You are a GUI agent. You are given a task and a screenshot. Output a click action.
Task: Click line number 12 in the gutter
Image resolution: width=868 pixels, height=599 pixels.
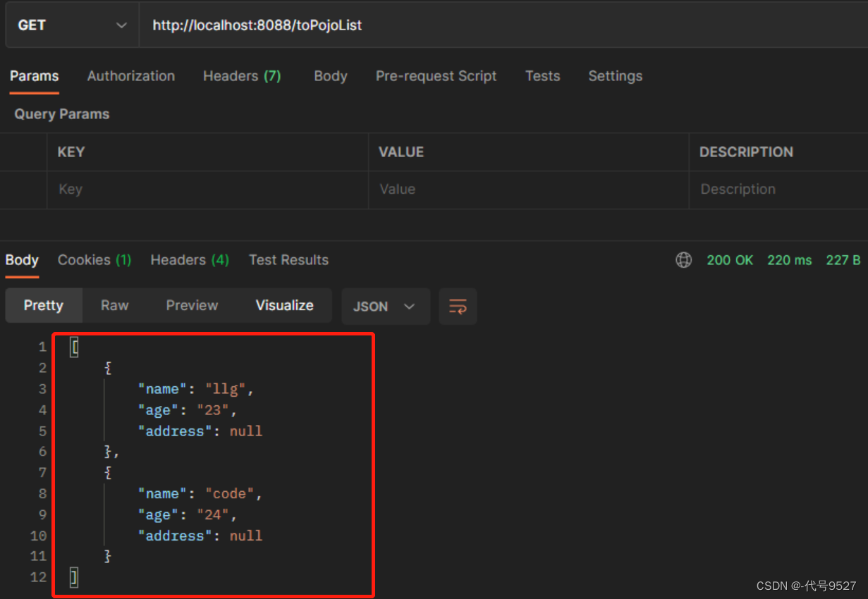(38, 578)
